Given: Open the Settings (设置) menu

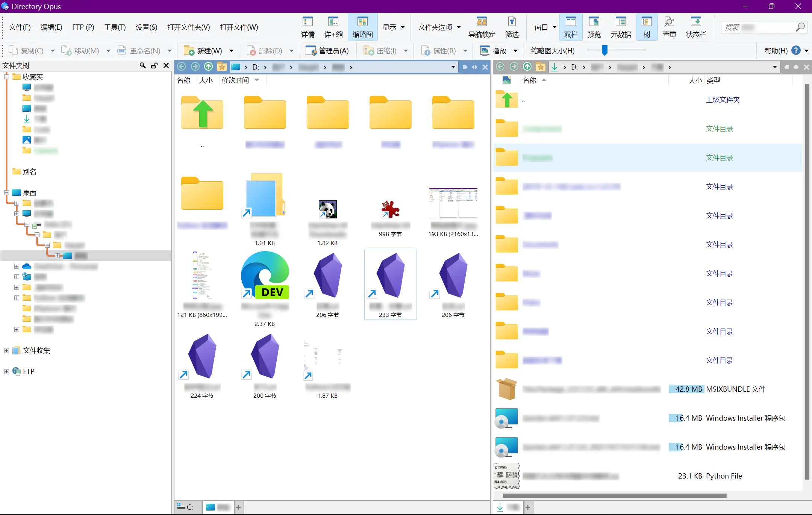Looking at the screenshot, I should tap(146, 27).
